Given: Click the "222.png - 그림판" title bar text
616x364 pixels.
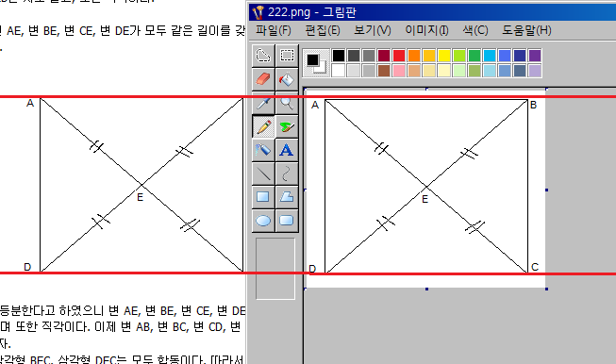Looking at the screenshot, I should click(312, 12).
